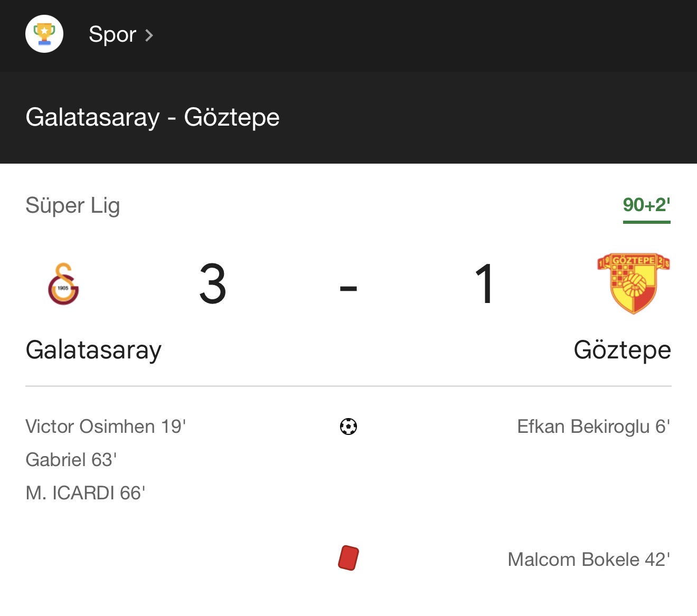This screenshot has width=697, height=616.
Task: Click the trophy Sports icon
Action: pyautogui.click(x=44, y=34)
